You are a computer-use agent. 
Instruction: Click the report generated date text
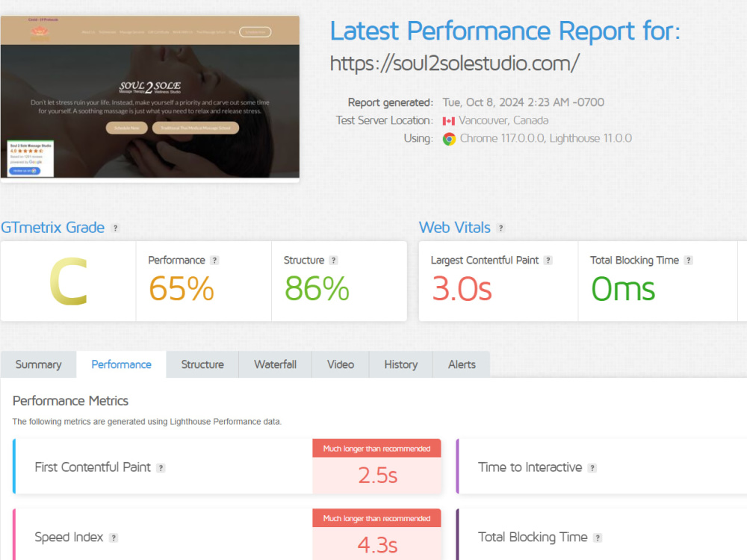(524, 102)
